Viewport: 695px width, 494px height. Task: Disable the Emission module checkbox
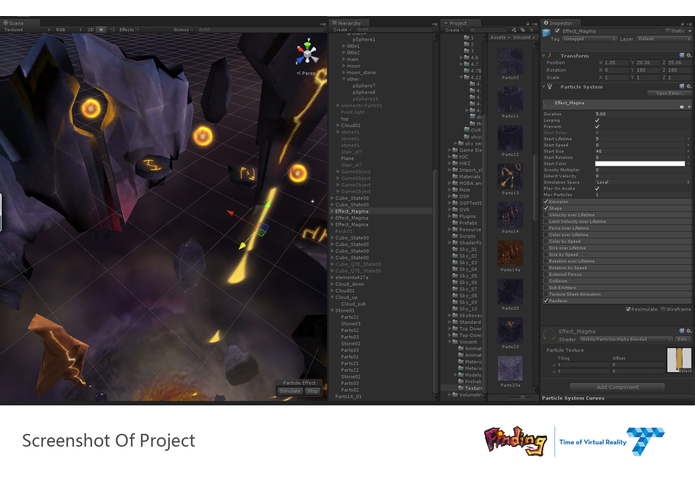[546, 202]
